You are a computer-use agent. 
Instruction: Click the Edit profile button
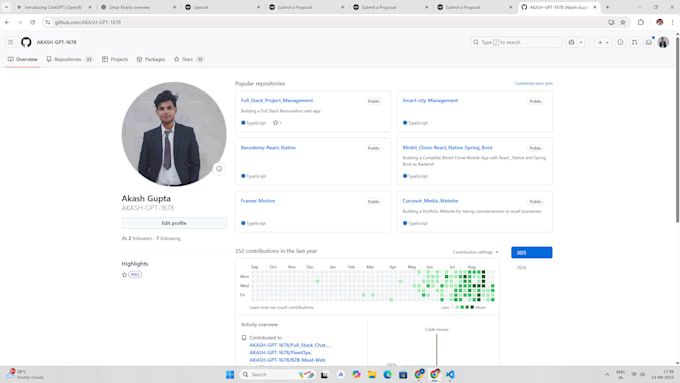click(174, 223)
